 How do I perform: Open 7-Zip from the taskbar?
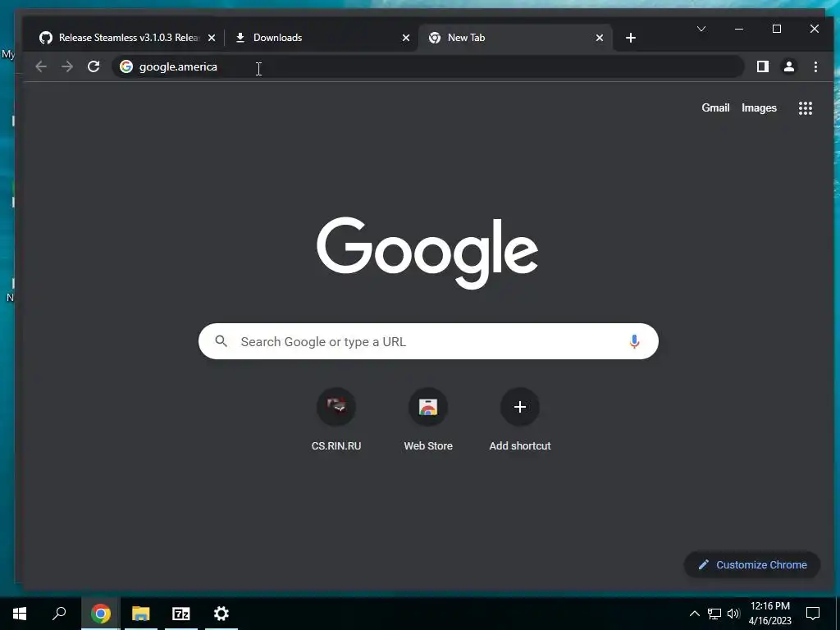181,614
